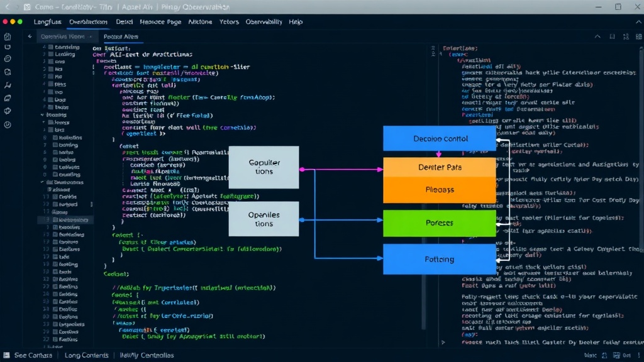Click the bookmark-shaped icon at the top right of the editor

(x=612, y=36)
